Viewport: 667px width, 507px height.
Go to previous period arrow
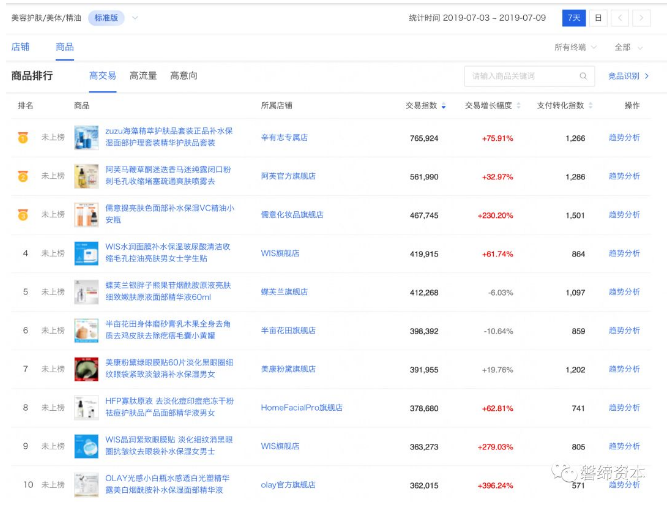tap(620, 18)
